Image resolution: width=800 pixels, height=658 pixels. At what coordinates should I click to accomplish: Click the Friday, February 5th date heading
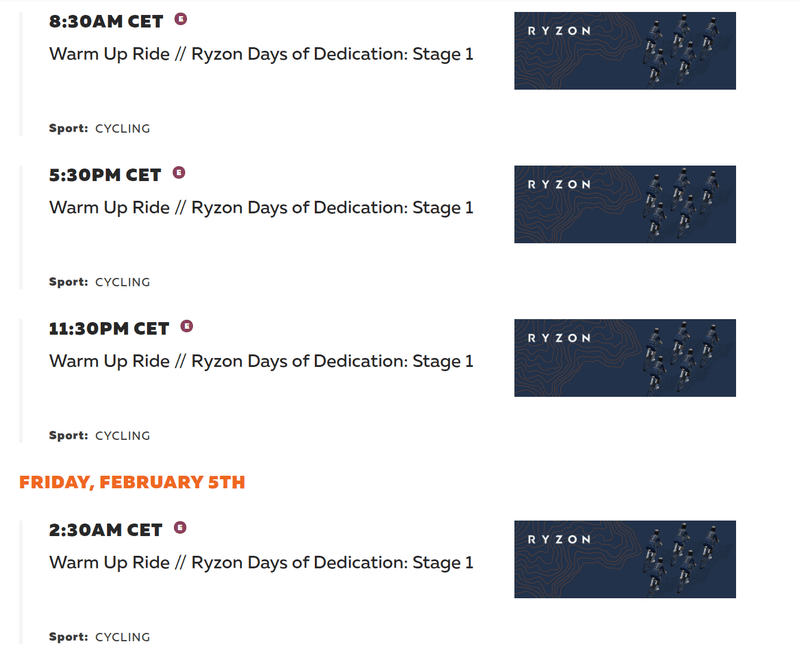[x=132, y=483]
